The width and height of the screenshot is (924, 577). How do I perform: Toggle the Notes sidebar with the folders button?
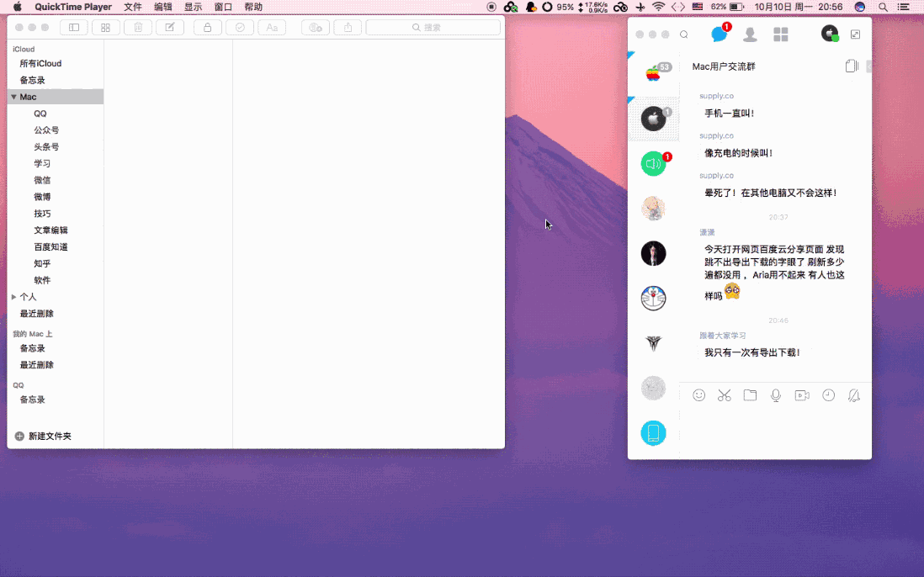tap(74, 28)
